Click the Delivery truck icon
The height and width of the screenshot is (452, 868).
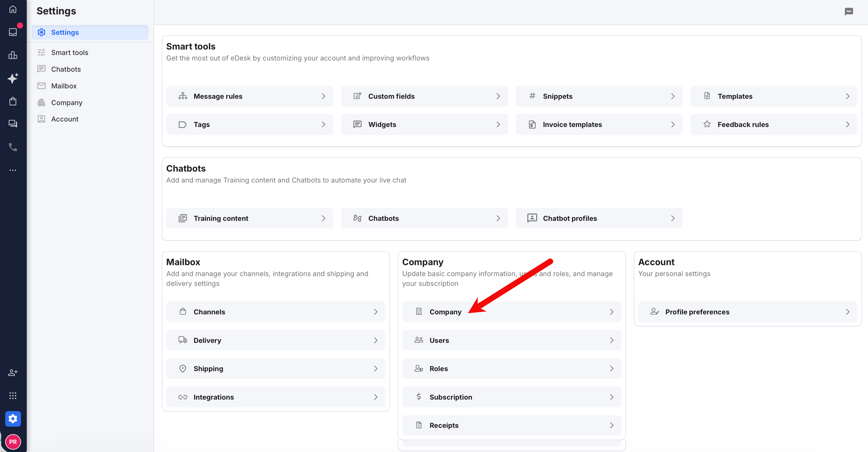(x=183, y=340)
